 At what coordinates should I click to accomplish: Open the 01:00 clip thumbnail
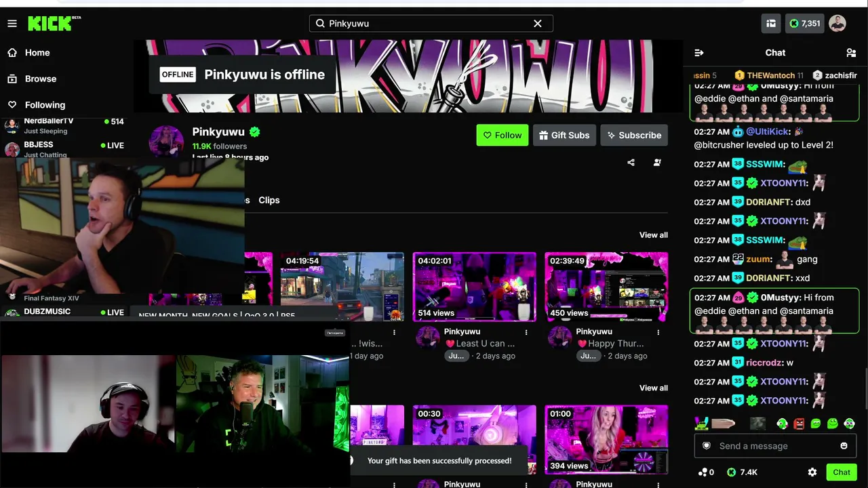(x=606, y=439)
